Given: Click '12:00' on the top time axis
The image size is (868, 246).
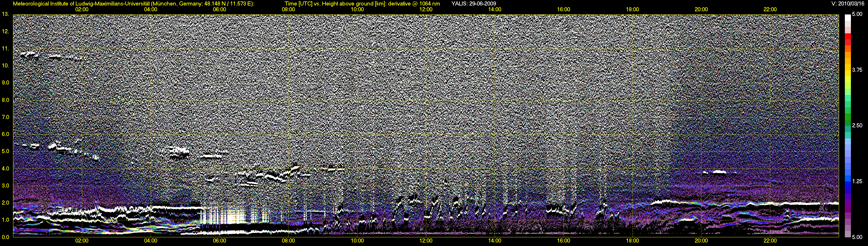Looking at the screenshot, I should click(426, 10).
